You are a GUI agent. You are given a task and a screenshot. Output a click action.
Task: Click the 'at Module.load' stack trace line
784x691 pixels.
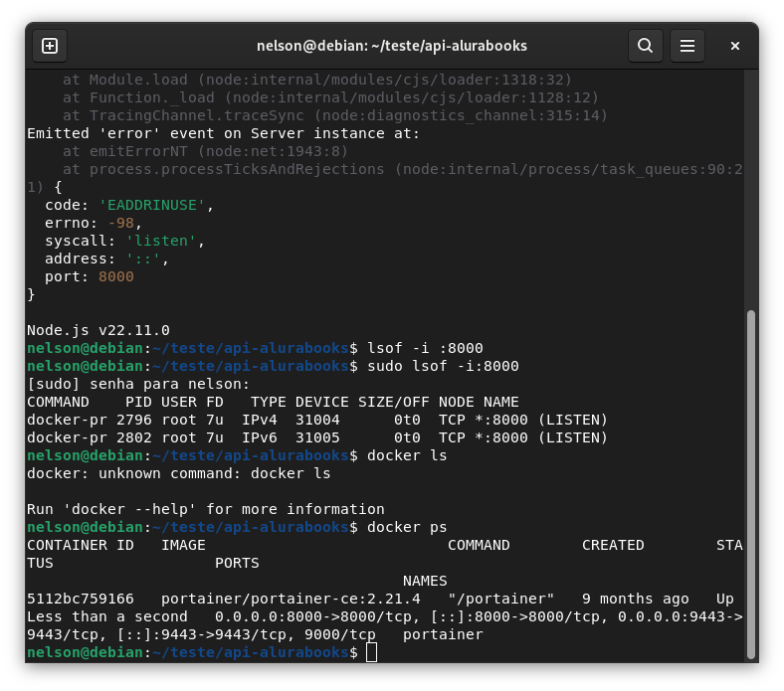click(317, 80)
